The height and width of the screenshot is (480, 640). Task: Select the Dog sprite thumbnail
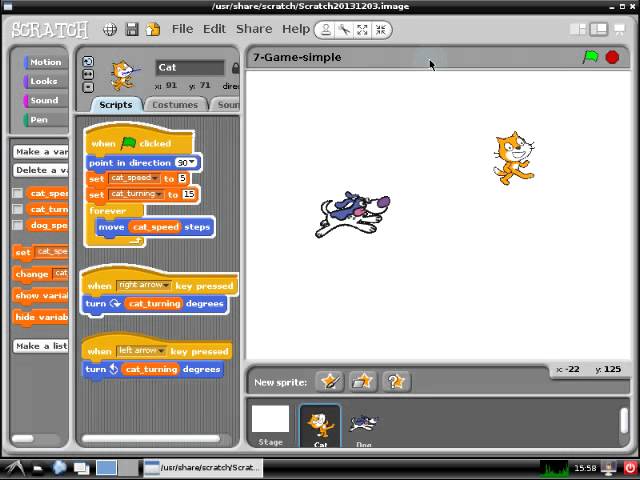coord(363,426)
